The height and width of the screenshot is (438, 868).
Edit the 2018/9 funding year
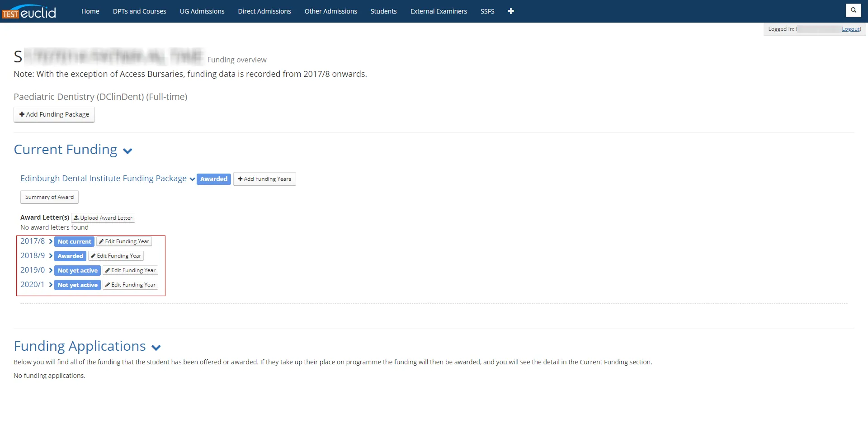click(116, 256)
